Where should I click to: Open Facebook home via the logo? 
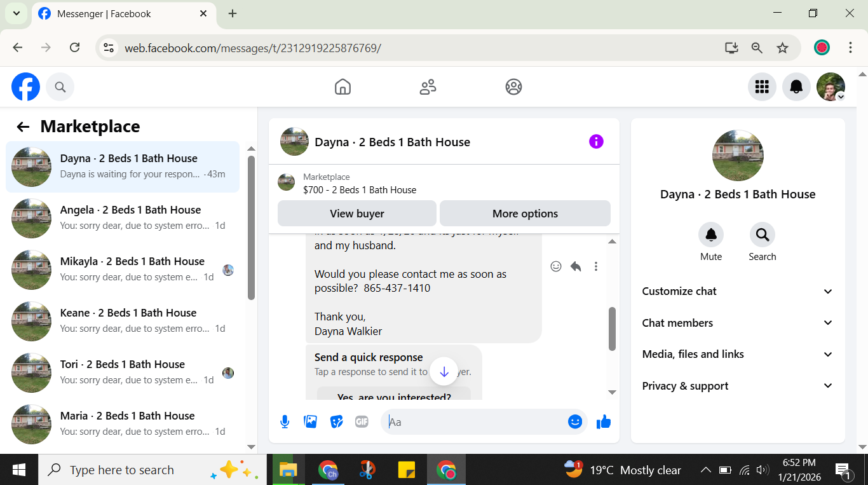pos(25,86)
